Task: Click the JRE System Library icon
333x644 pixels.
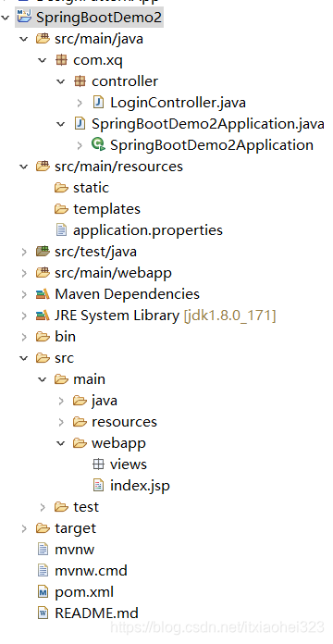Action: pyautogui.click(x=43, y=316)
